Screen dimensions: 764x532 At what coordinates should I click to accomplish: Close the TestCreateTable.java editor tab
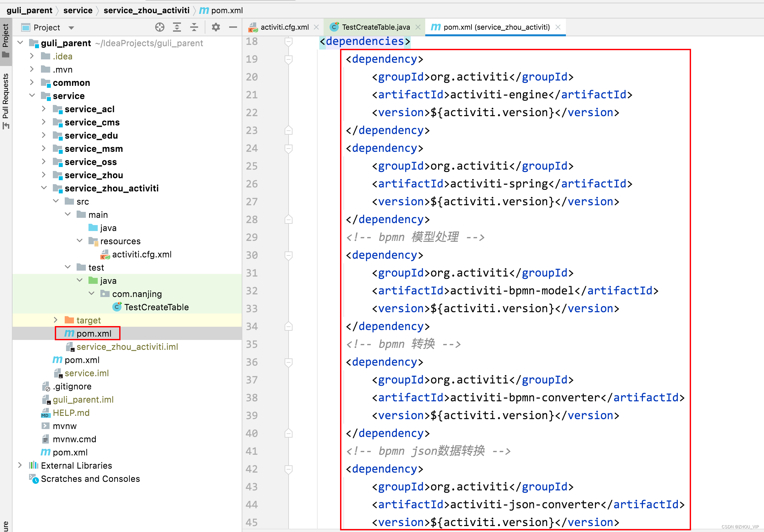(418, 27)
